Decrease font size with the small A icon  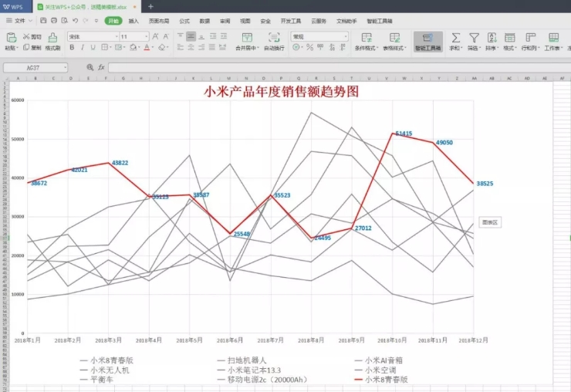point(166,36)
